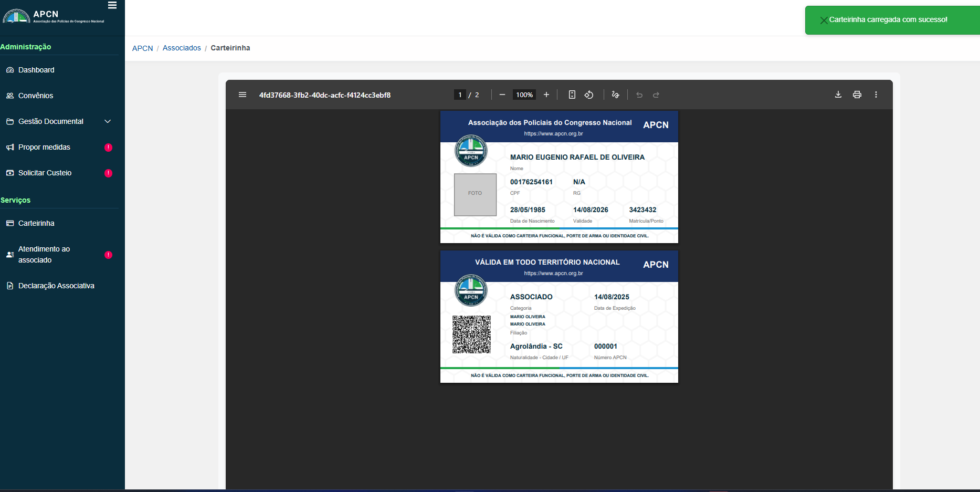Open Declaração Associativa in the sidebar
980x492 pixels.
click(56, 286)
